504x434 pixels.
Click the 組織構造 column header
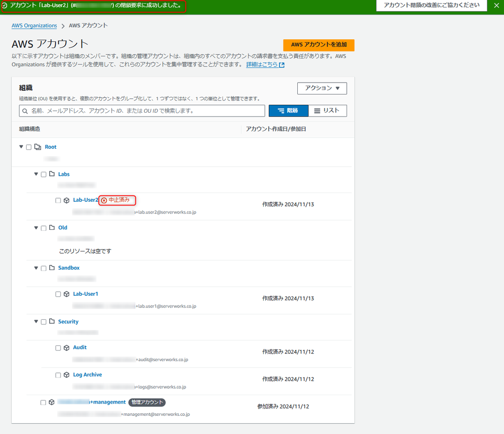click(x=30, y=129)
